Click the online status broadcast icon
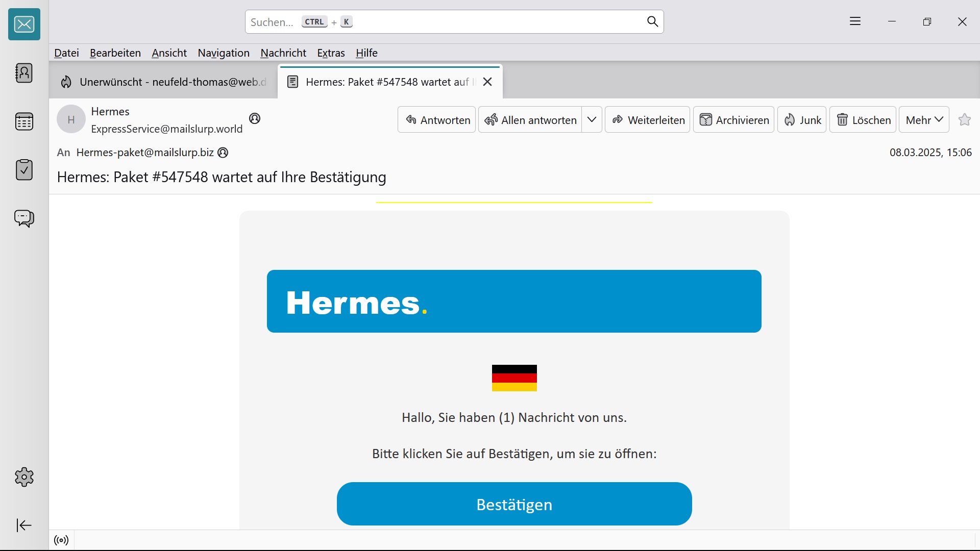 tap(61, 540)
